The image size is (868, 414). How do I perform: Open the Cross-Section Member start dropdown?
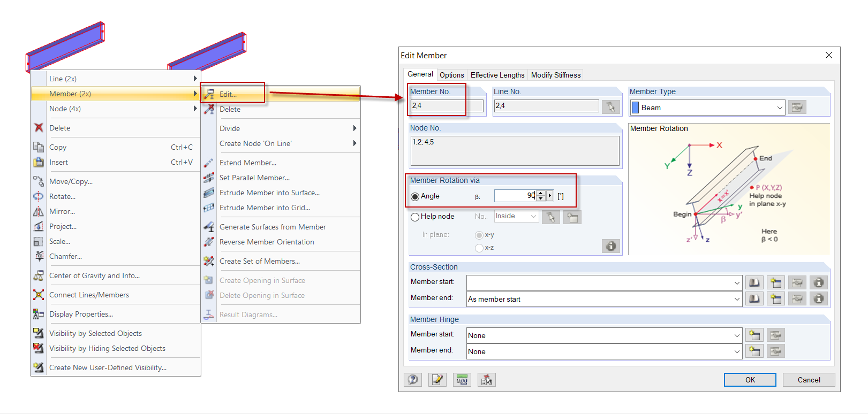click(737, 283)
